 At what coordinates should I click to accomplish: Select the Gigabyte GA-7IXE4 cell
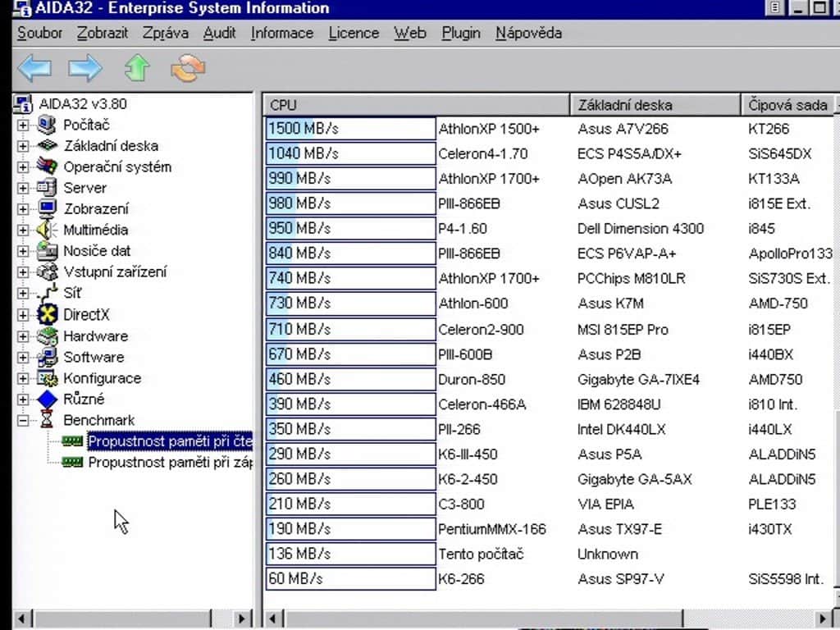pos(638,380)
